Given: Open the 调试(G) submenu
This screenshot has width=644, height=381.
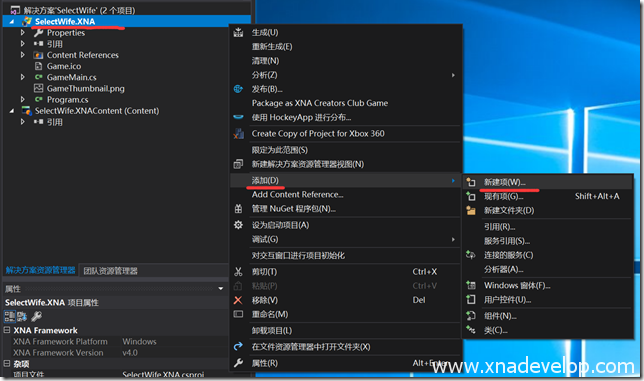Looking at the screenshot, I should (x=345, y=239).
